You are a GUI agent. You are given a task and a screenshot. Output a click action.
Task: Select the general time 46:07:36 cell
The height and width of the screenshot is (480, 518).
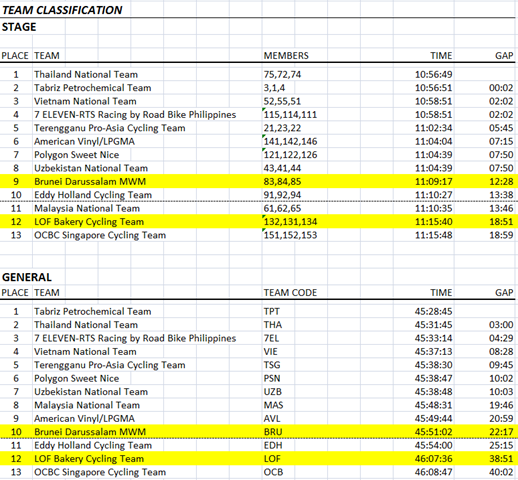point(433,459)
